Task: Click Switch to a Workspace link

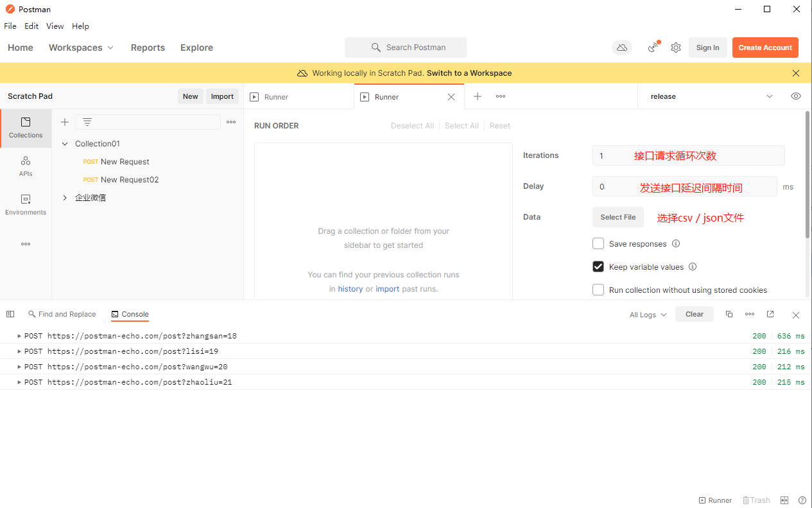Action: point(469,73)
